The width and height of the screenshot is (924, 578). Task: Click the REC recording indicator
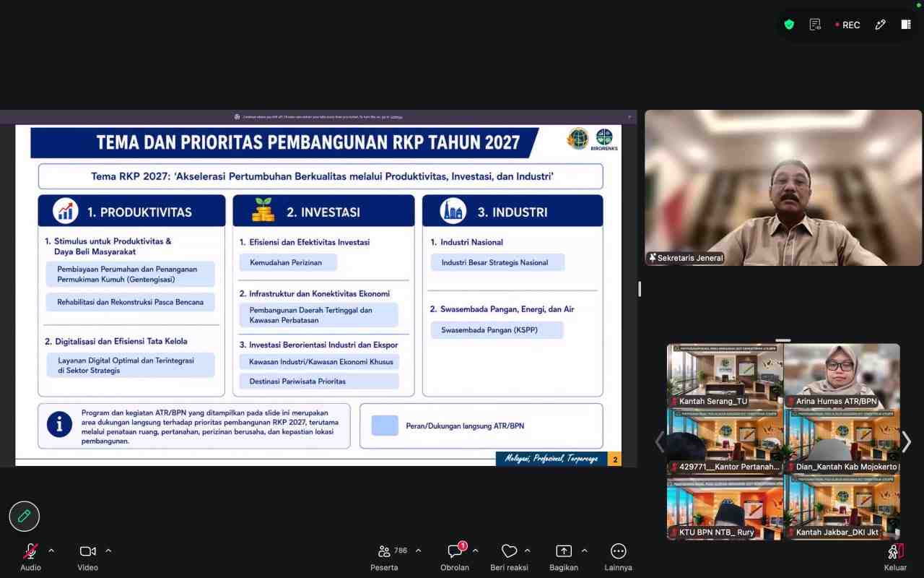(848, 25)
